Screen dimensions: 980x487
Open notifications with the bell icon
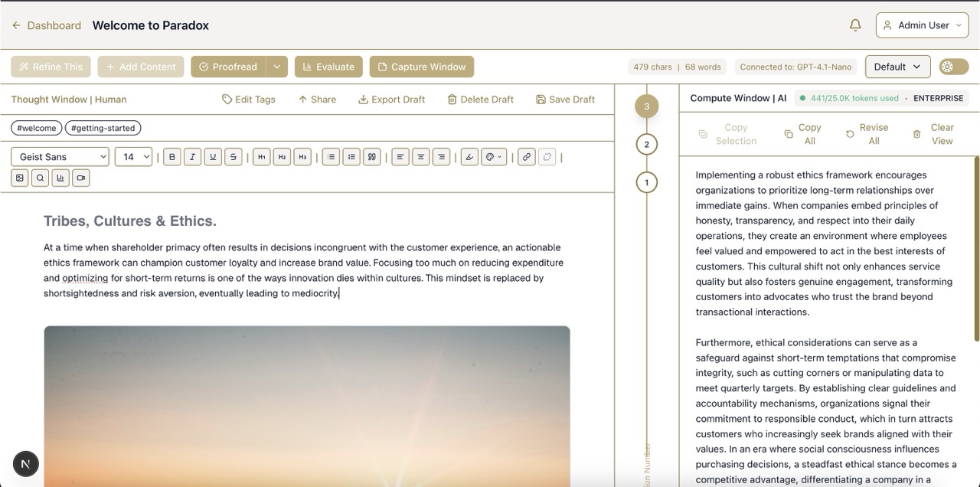(x=855, y=25)
